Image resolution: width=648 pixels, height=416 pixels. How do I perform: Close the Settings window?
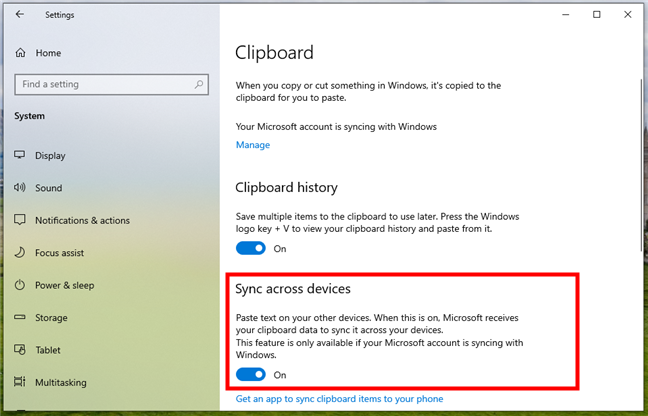(x=627, y=14)
